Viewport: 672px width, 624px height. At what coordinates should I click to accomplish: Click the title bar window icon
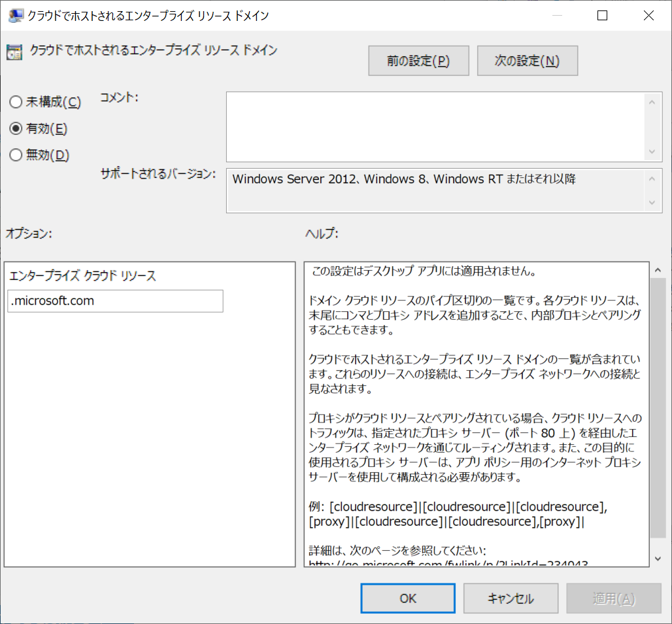click(x=16, y=16)
